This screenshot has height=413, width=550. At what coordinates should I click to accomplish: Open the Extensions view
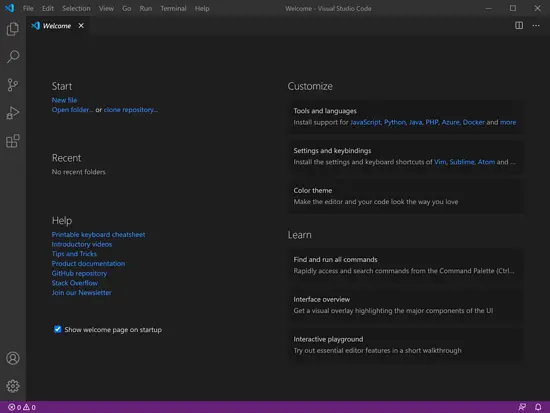point(13,141)
